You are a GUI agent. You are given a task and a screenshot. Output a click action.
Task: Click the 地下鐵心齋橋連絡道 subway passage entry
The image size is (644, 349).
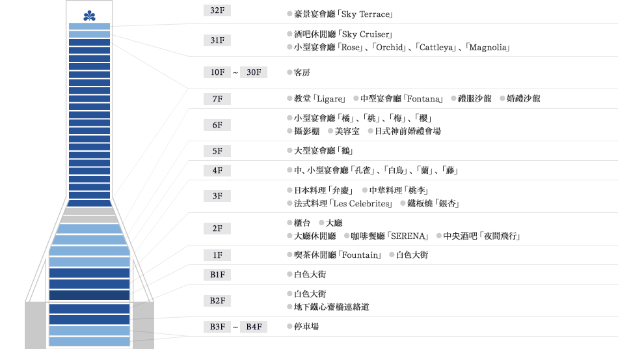coord(332,307)
